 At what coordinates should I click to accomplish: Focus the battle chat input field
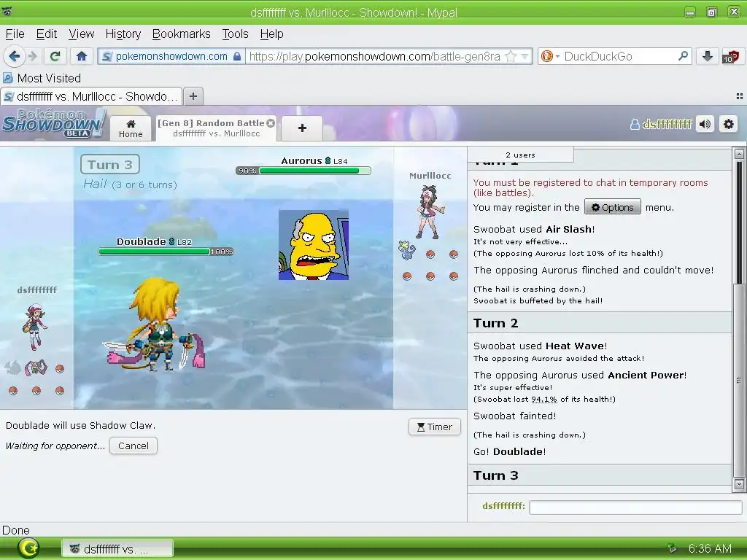coord(635,507)
